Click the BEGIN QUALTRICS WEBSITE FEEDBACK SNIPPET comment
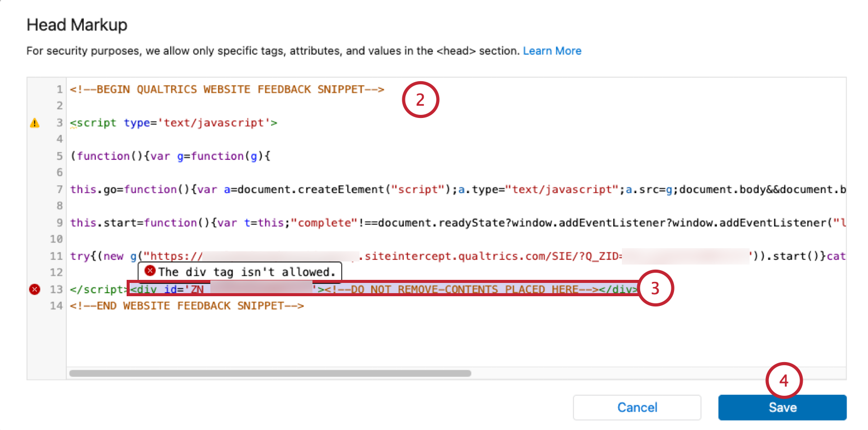868x430 pixels. pyautogui.click(x=227, y=89)
